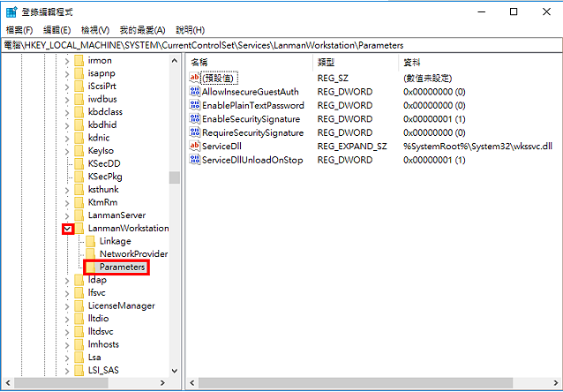The width and height of the screenshot is (563, 392).
Task: Click the KSecDD folder icon
Action: point(79,164)
